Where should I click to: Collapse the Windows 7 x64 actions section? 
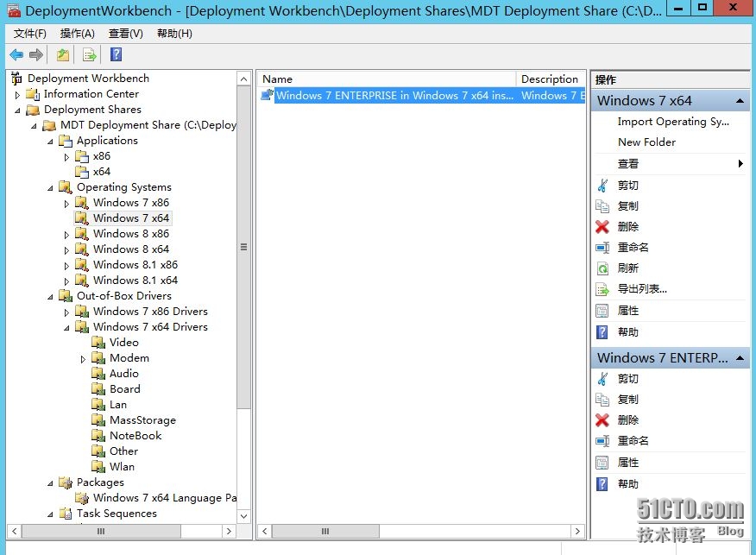[x=740, y=101]
